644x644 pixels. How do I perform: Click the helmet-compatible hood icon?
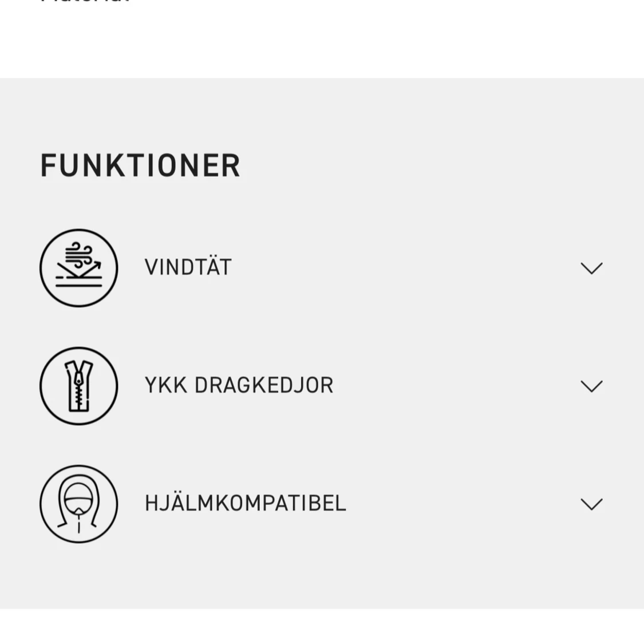[78, 504]
